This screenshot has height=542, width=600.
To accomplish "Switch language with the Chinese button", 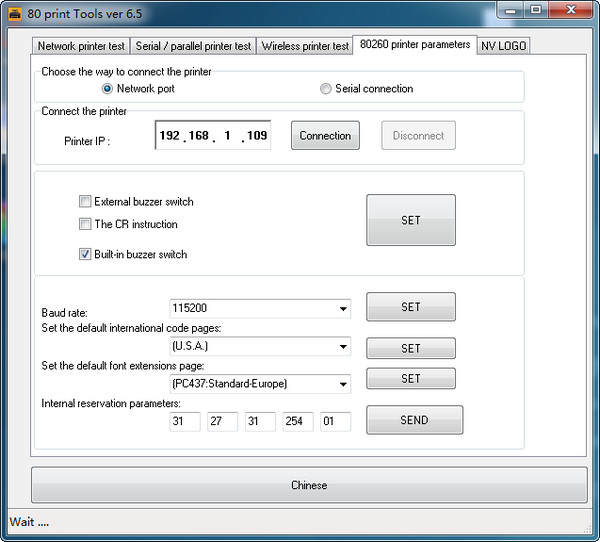I will [309, 485].
